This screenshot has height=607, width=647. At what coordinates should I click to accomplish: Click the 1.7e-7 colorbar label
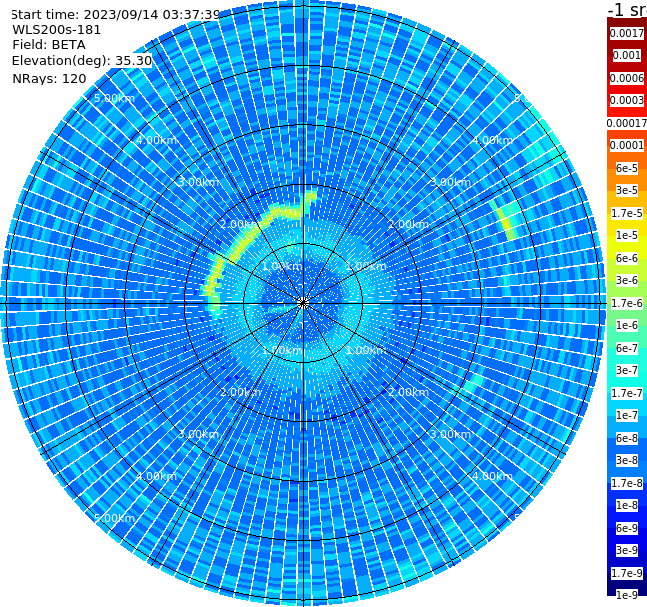click(x=627, y=393)
